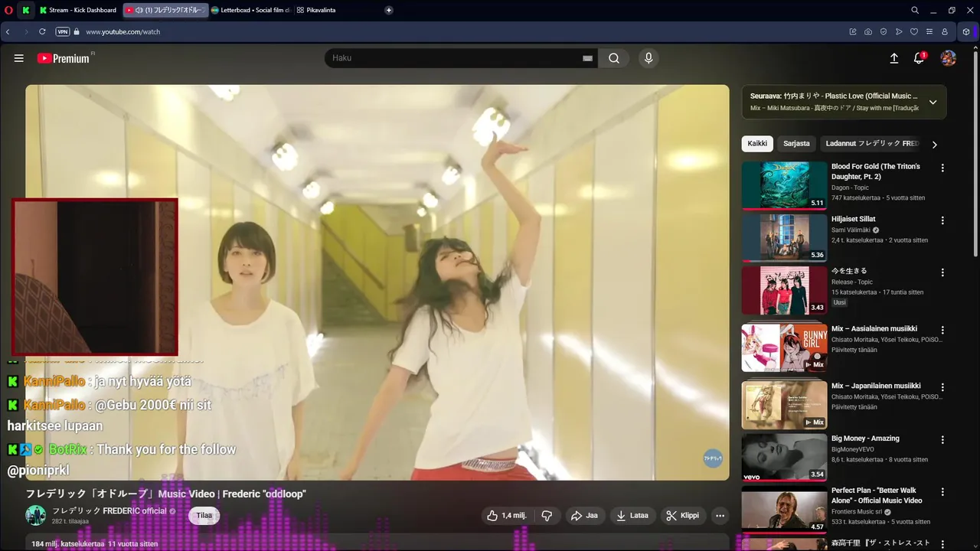Create a clip with Klippi button
This screenshot has height=551, width=980.
[682, 516]
